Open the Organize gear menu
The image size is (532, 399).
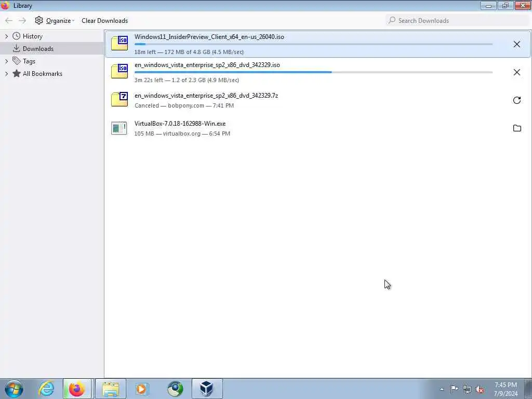[54, 21]
